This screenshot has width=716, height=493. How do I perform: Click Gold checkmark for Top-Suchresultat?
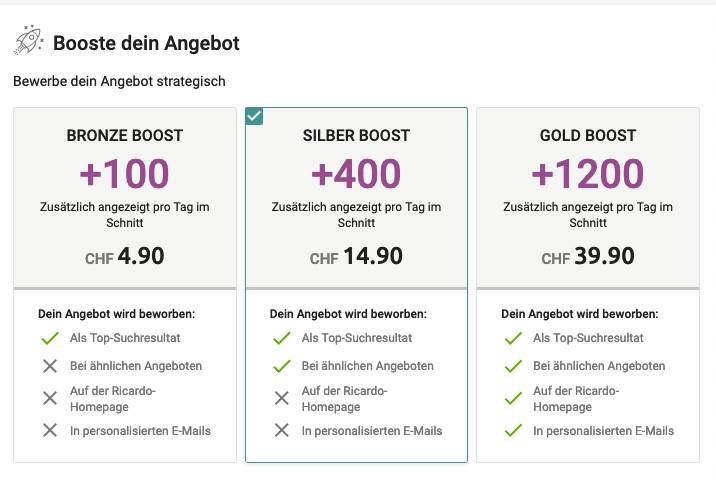pyautogui.click(x=514, y=339)
